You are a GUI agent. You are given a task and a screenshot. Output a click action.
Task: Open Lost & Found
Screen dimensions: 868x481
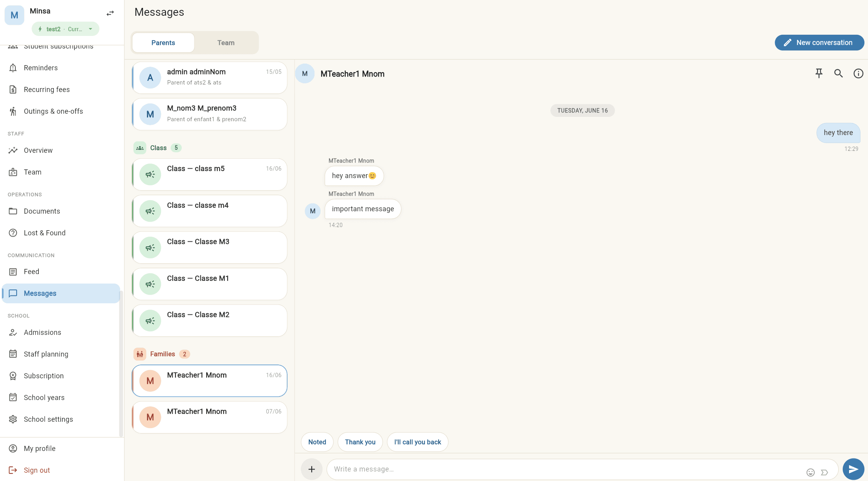[61, 233]
